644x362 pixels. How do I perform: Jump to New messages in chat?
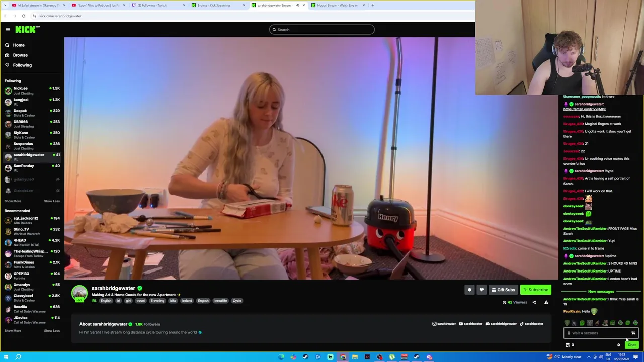601,292
